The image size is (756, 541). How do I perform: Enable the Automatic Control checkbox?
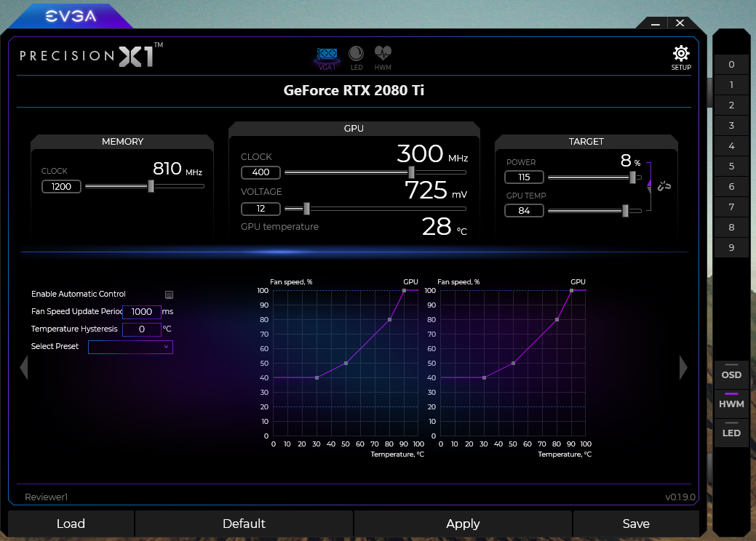[x=169, y=294]
